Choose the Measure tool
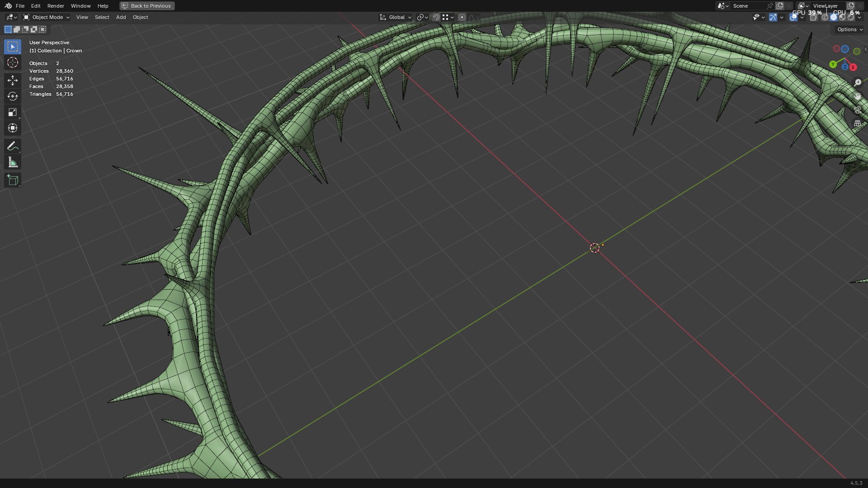Screen dimensions: 868x488 [x=13, y=162]
